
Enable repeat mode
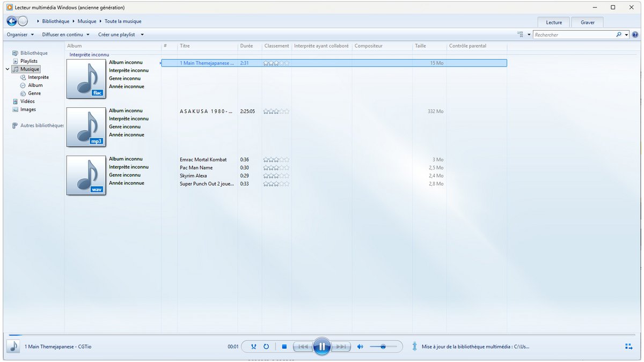pos(266,346)
